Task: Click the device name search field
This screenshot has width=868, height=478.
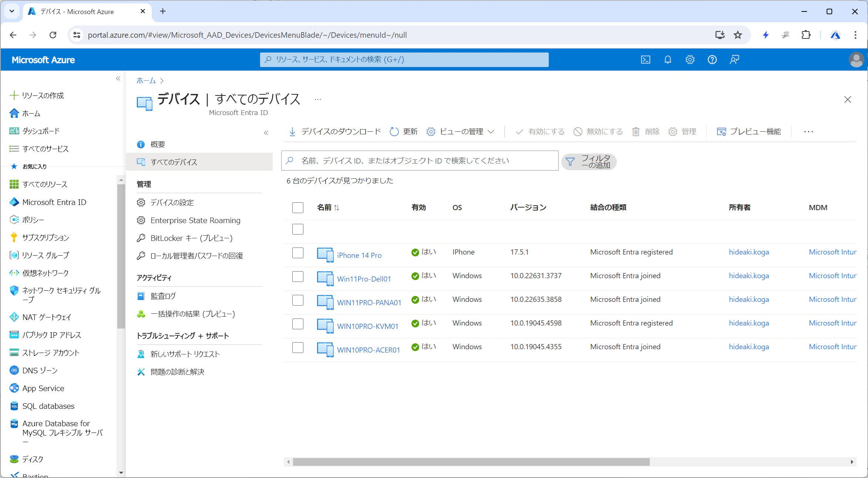Action: click(x=420, y=161)
